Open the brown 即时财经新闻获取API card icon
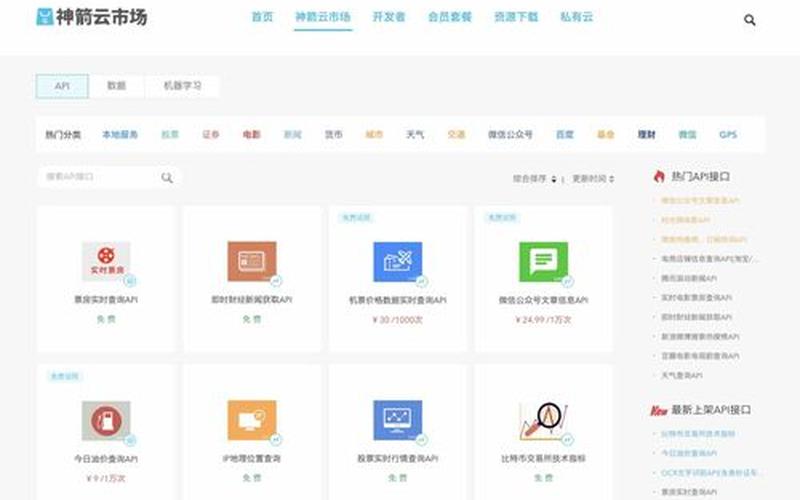Viewport: 800px width, 500px height. [252, 261]
